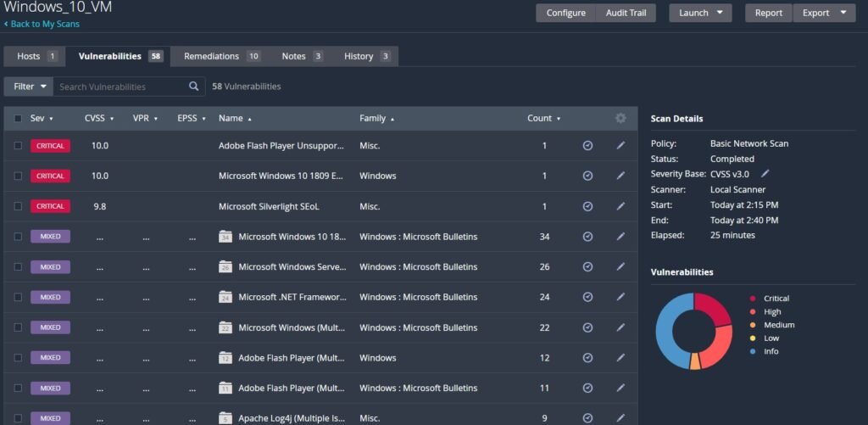The height and width of the screenshot is (425, 868).
Task: Check the box for Microsoft Silverlight SEoL row
Action: coord(18,206)
